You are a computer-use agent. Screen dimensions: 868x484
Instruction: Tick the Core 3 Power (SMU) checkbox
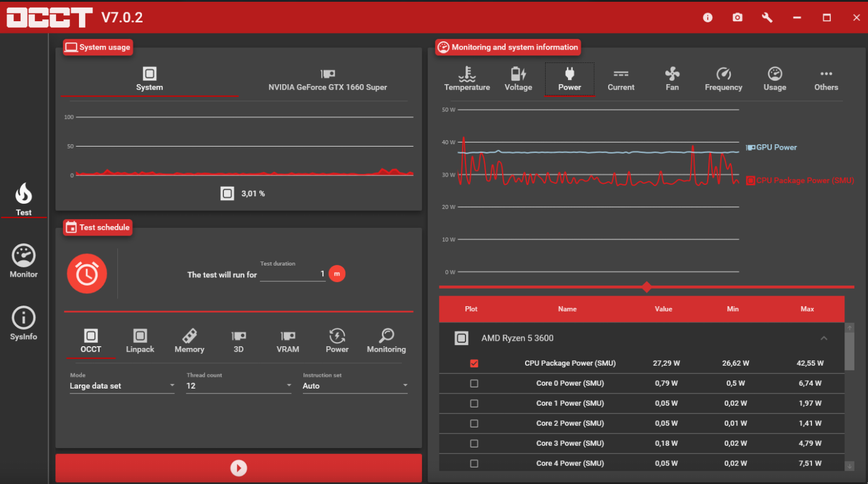click(x=474, y=443)
